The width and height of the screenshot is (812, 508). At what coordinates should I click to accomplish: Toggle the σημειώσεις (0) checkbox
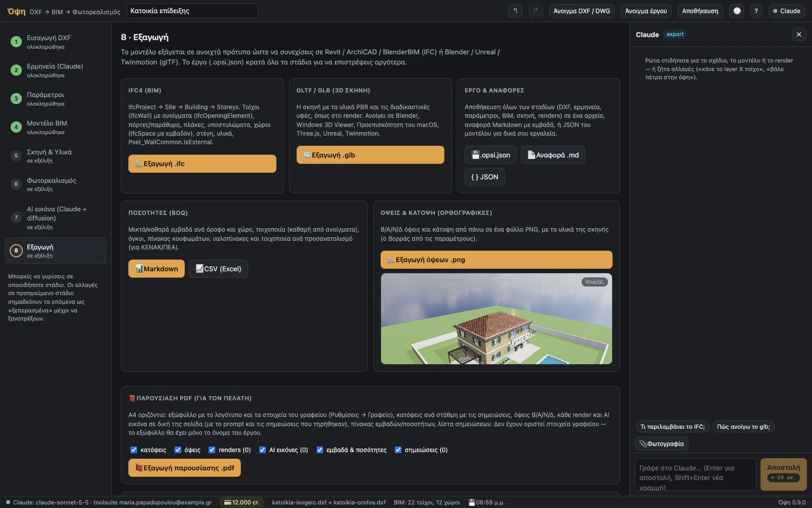pos(398,450)
